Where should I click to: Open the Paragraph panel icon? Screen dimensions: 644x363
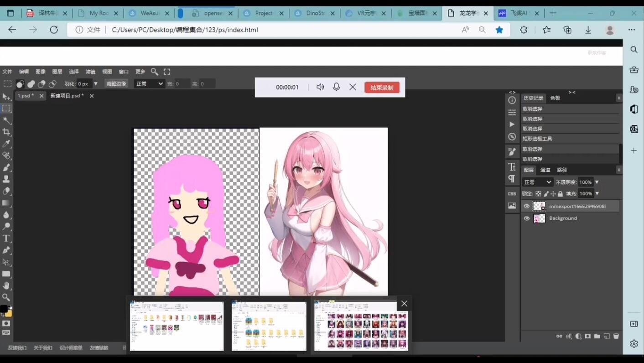pos(512,178)
